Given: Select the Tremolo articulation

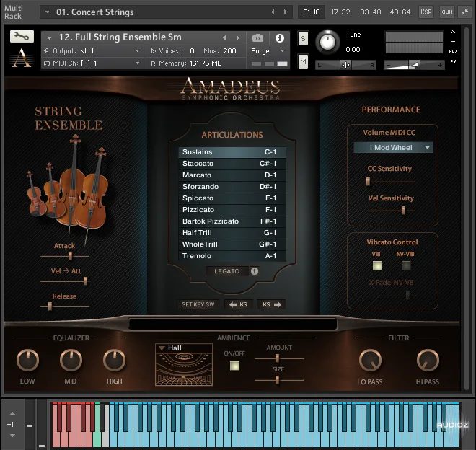Looking at the screenshot, I should (x=232, y=256).
